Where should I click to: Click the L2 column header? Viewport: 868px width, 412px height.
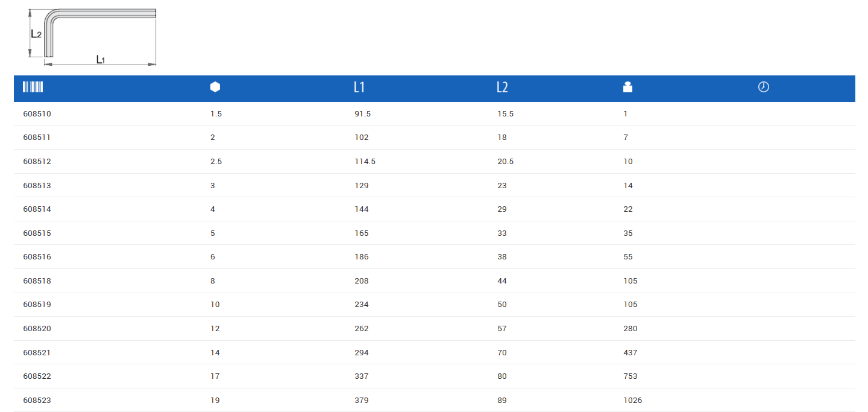(502, 87)
